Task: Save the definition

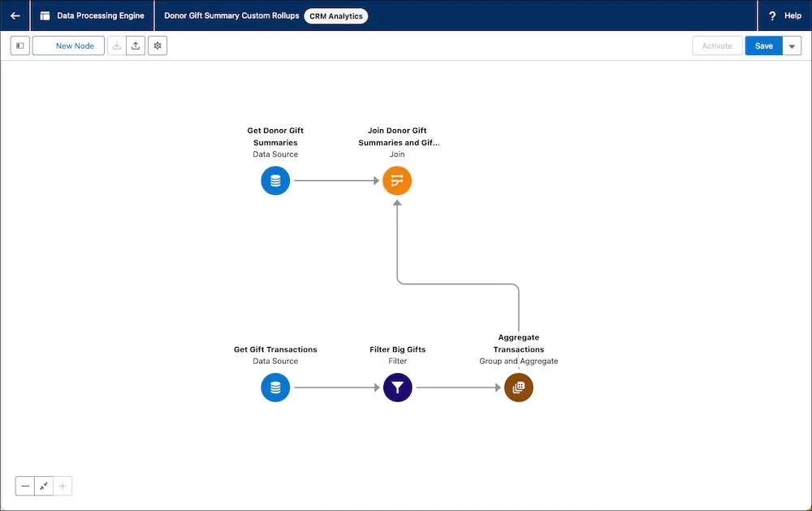Action: coord(763,45)
